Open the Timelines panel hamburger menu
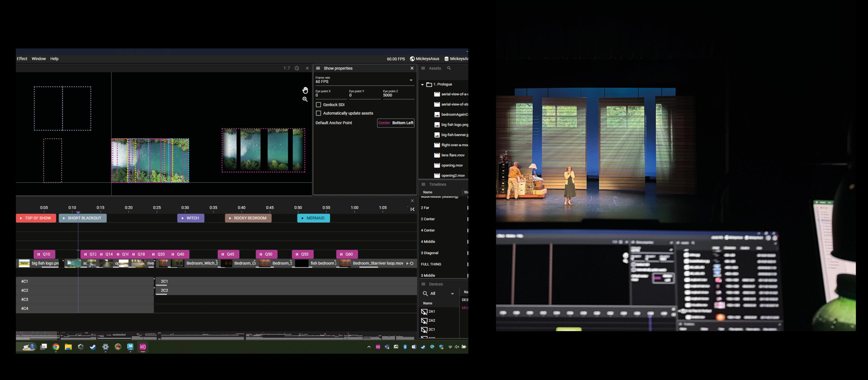The height and width of the screenshot is (380, 868). coord(423,184)
